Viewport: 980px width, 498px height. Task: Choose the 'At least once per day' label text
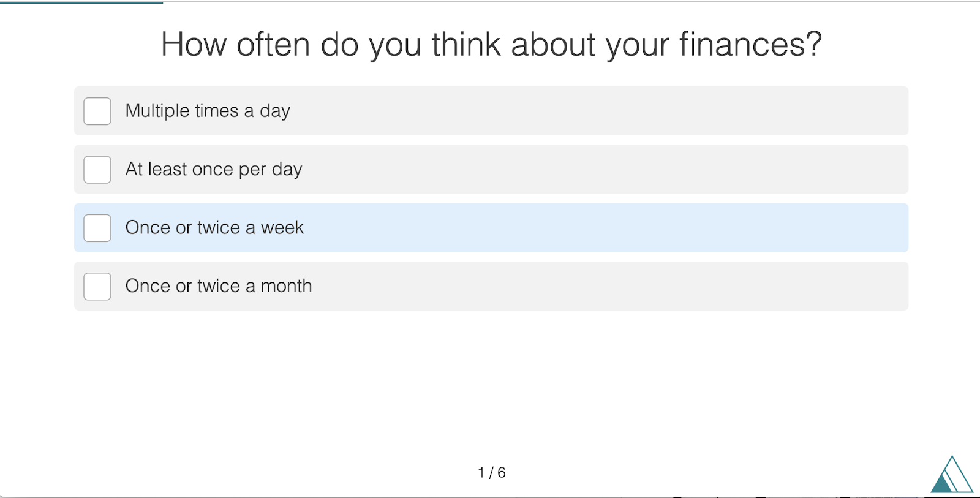point(214,169)
